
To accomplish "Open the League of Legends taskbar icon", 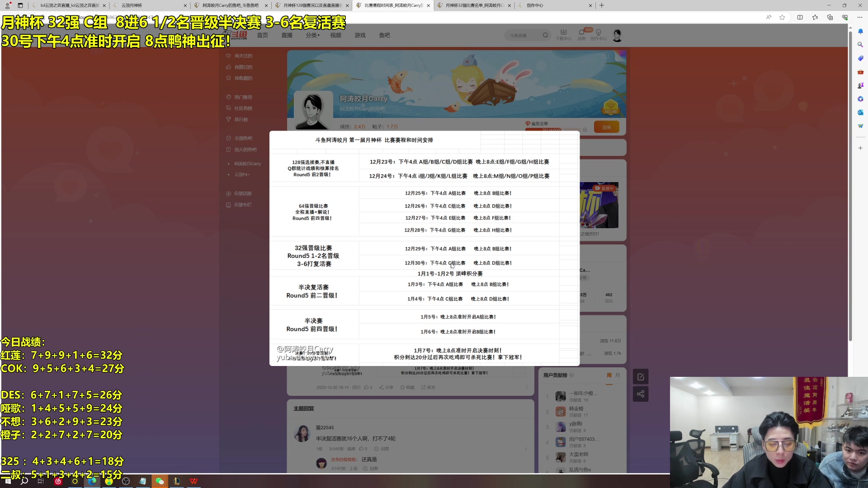I will 177,481.
